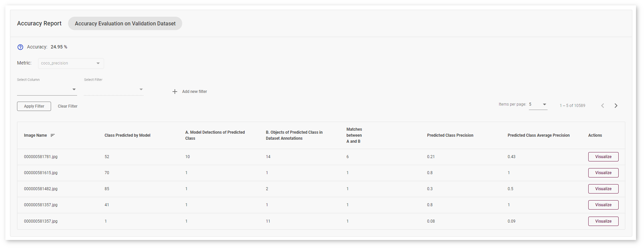Click dataset annotations value 11
This screenshot has height=248, width=644.
(x=268, y=221)
